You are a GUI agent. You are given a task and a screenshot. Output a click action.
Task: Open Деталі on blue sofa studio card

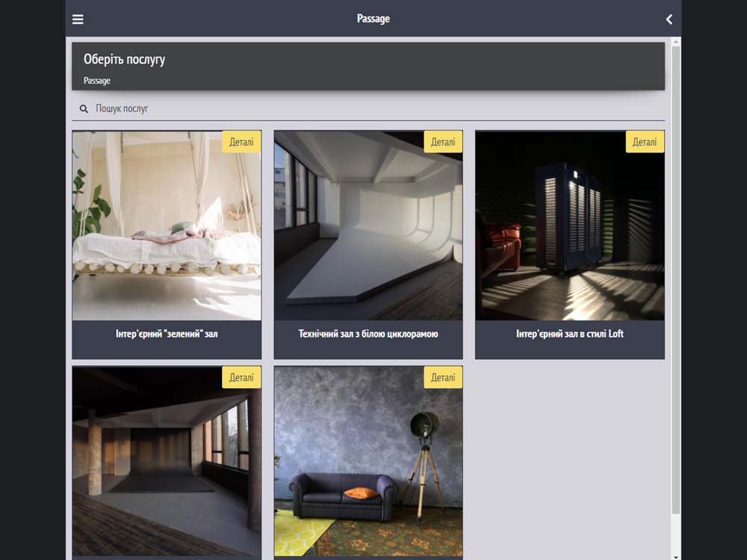click(x=443, y=378)
